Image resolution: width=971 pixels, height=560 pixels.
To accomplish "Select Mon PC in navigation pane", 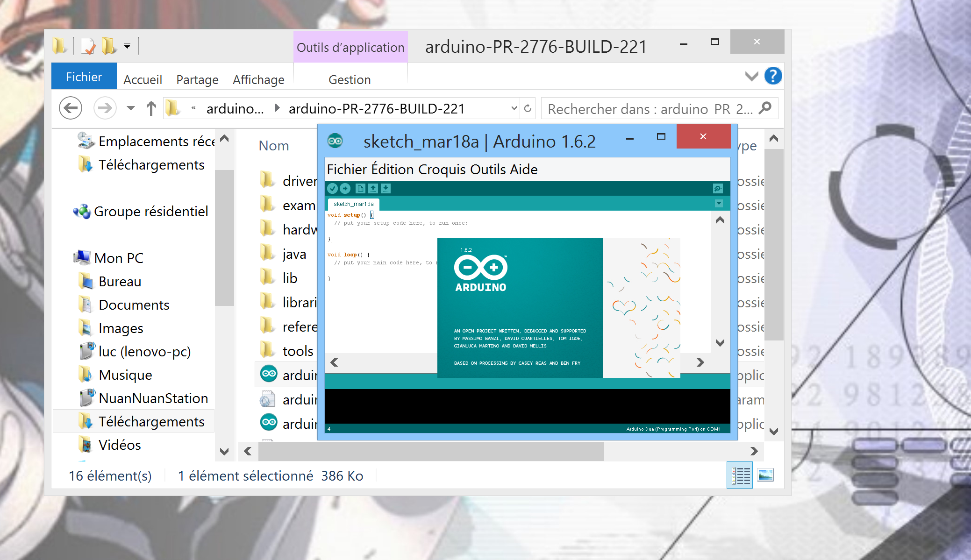I will tap(108, 258).
